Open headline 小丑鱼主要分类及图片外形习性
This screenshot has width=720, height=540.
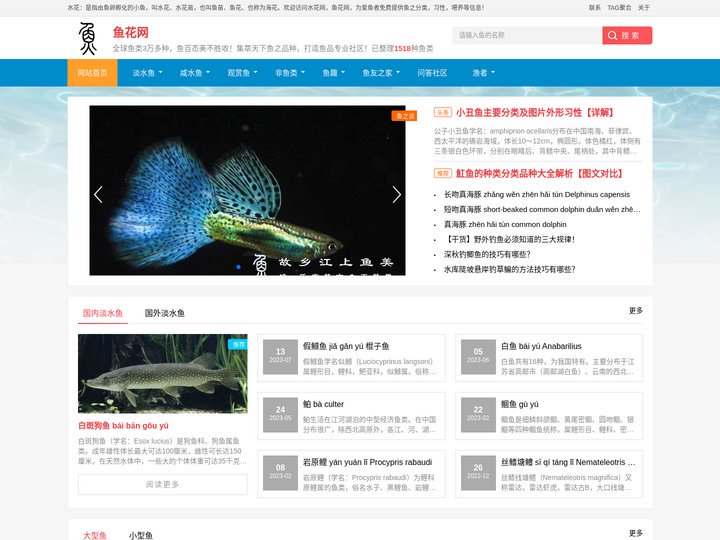535,112
